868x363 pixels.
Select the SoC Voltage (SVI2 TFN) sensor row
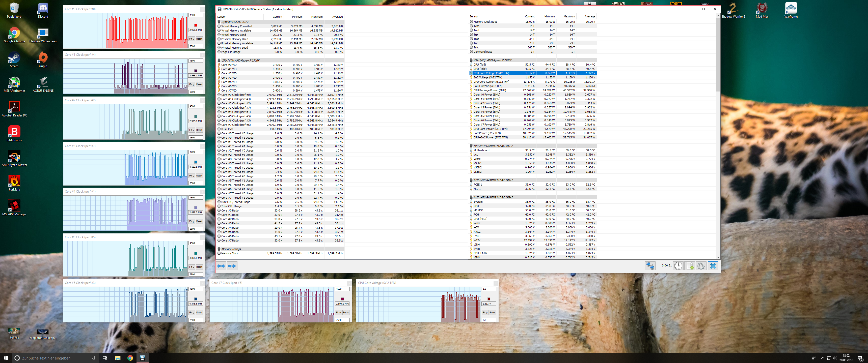487,77
